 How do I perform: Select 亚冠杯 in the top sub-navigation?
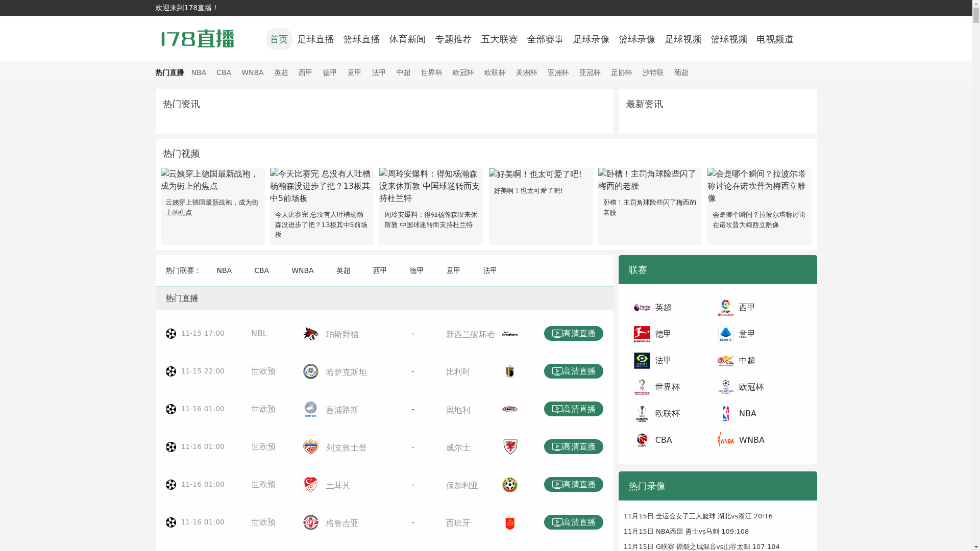(x=590, y=73)
